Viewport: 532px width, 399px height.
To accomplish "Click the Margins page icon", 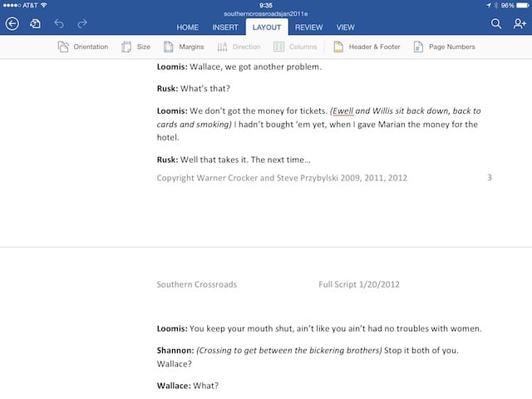I will (168, 47).
